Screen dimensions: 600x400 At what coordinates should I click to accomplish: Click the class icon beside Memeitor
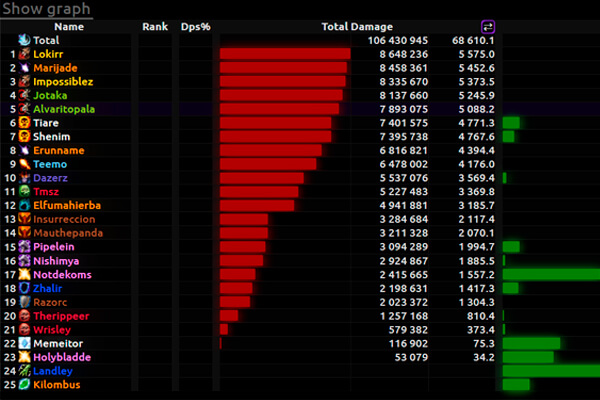point(24,343)
